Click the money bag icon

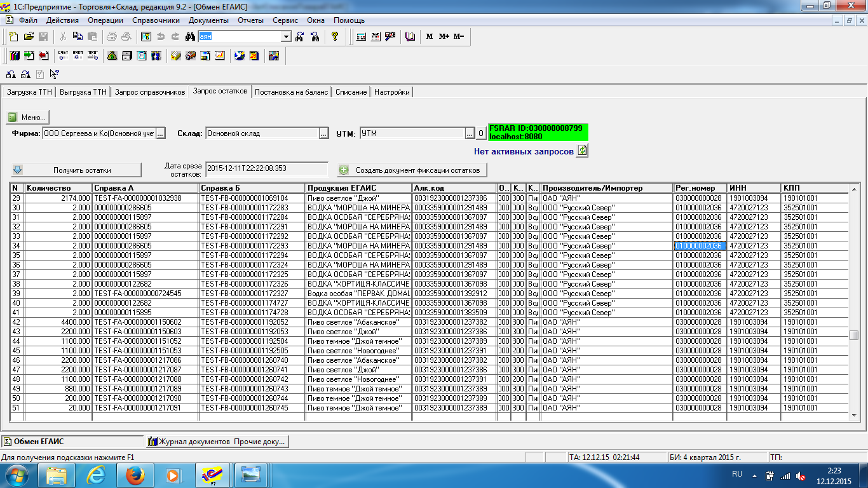(x=112, y=56)
